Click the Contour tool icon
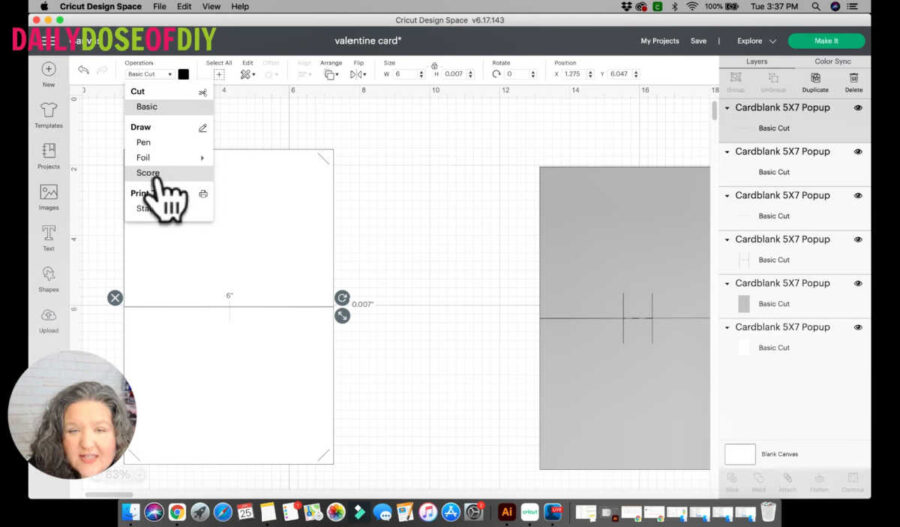Screen dimensions: 900x527 click(853, 478)
